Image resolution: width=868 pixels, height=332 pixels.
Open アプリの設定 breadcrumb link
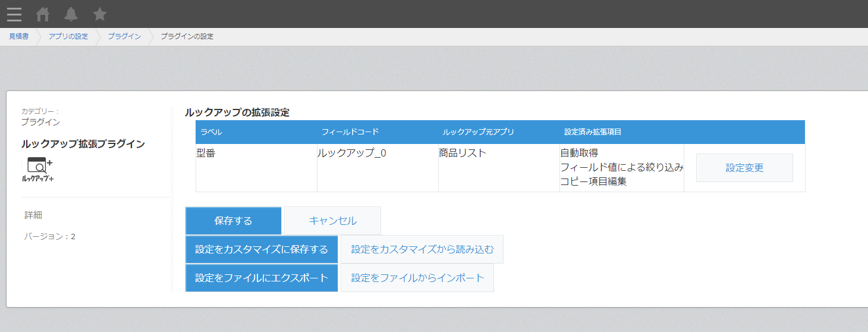[68, 37]
